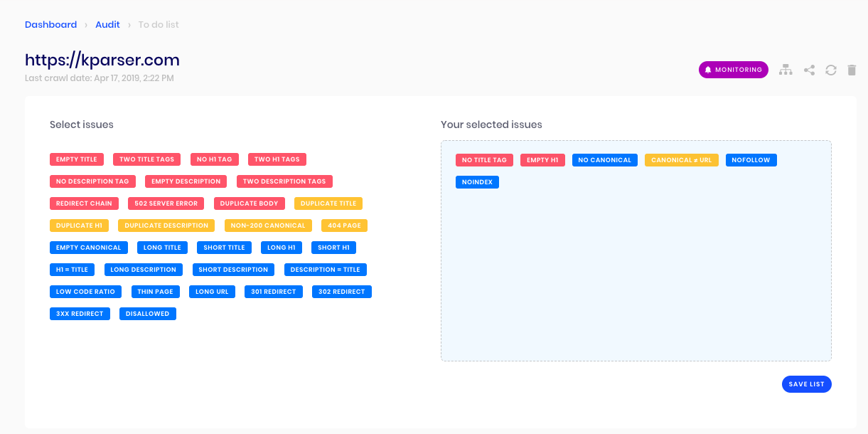This screenshot has height=434, width=868.
Task: Add the 301 Redirect issue
Action: point(274,292)
